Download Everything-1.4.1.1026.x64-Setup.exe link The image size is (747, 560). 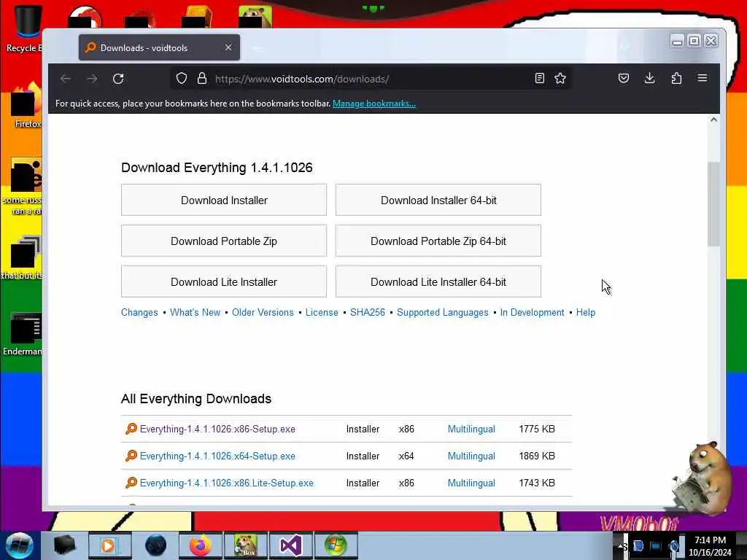(x=217, y=456)
